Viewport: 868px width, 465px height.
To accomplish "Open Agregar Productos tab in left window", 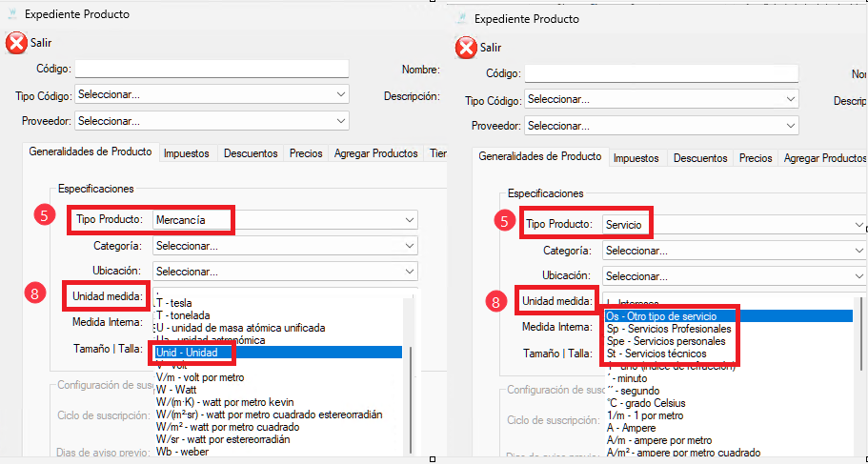I will [375, 152].
